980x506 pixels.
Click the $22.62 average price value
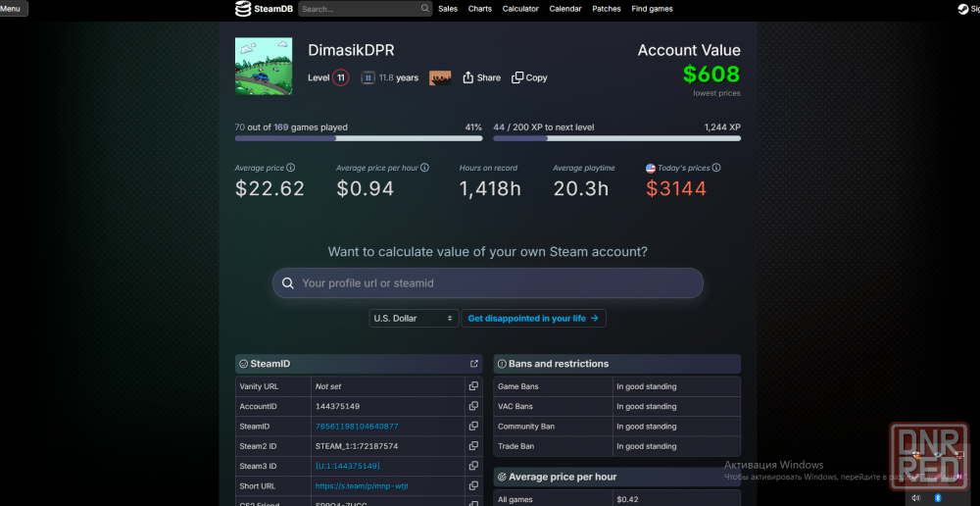(269, 189)
